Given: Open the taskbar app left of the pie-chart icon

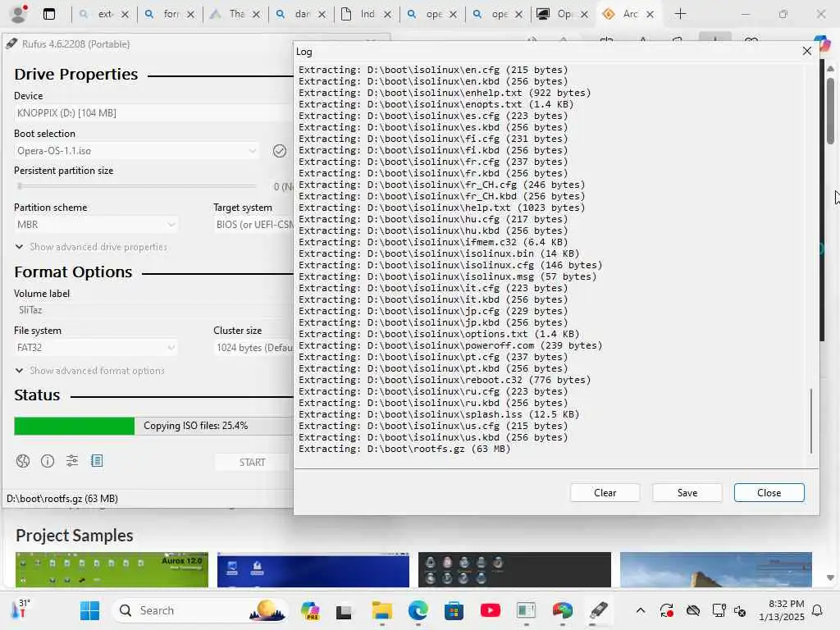Looking at the screenshot, I should tap(526, 610).
